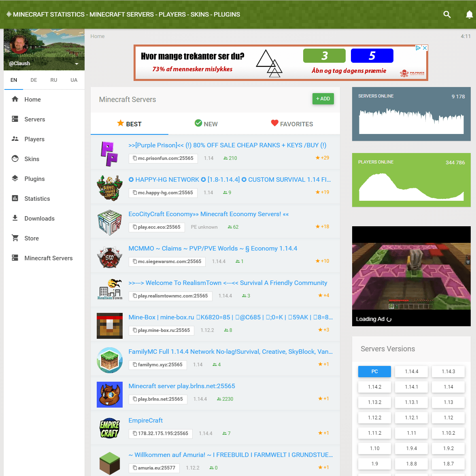The height and width of the screenshot is (476, 476).
Task: Switch to the BEST tab
Action: coord(130,123)
